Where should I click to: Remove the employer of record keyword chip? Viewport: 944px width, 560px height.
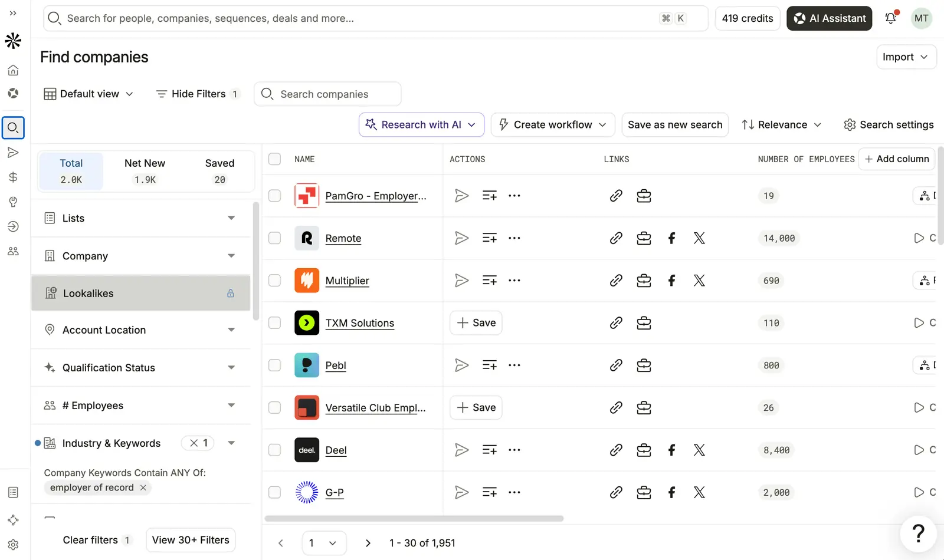143,487
